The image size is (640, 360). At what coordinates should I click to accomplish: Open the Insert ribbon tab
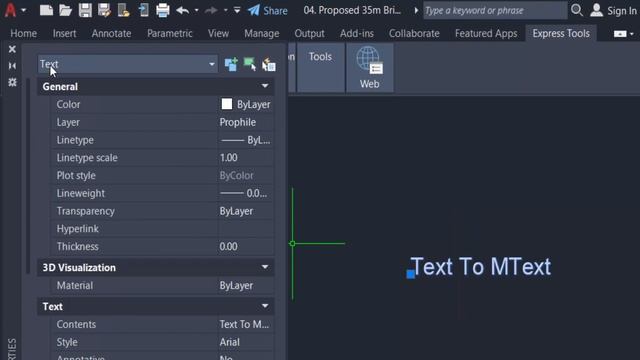click(x=64, y=33)
